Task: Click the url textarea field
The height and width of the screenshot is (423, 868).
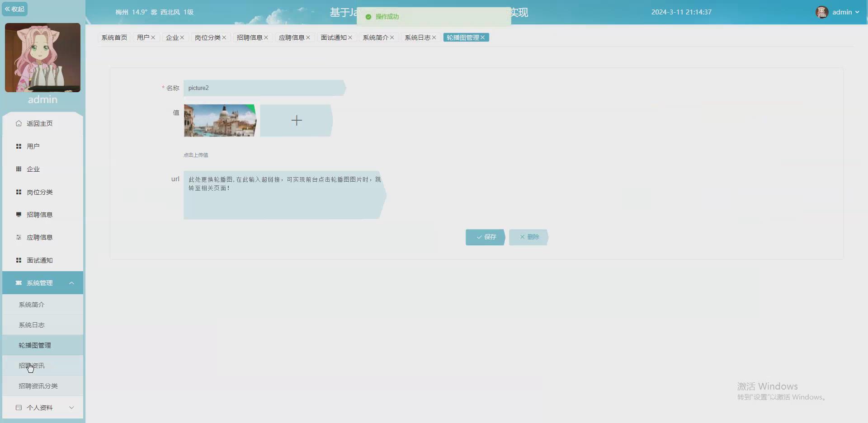Action: coord(285,195)
